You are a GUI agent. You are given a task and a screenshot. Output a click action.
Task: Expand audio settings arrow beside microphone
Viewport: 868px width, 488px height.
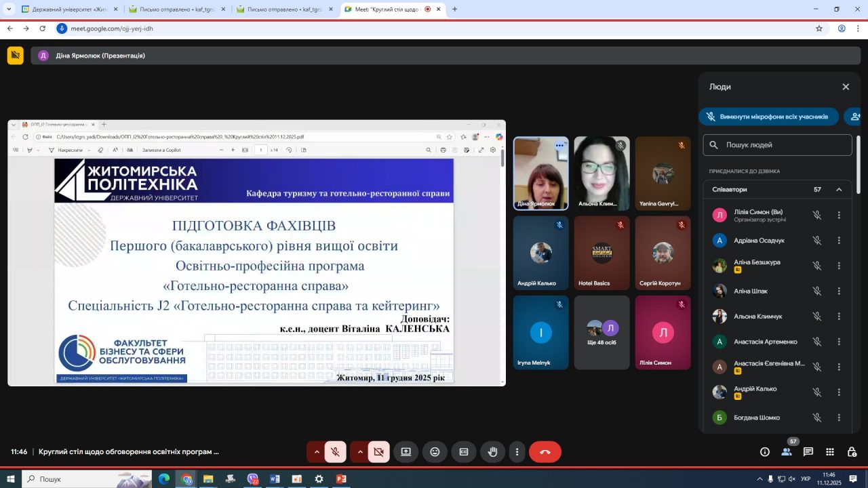click(316, 452)
